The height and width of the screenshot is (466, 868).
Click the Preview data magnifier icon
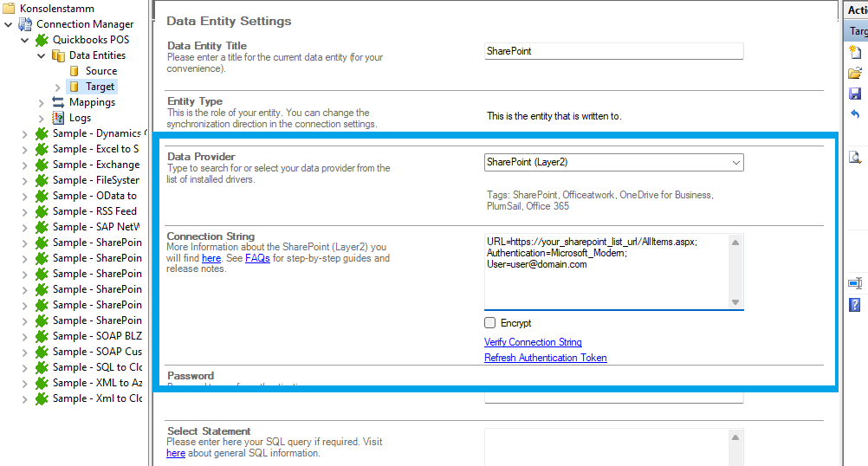[x=855, y=158]
